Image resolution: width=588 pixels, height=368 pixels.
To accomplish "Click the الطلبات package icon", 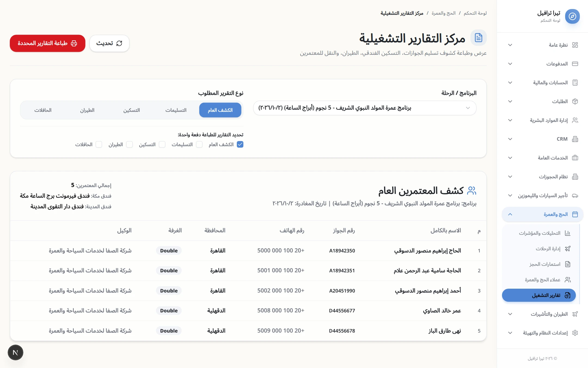I will (575, 101).
